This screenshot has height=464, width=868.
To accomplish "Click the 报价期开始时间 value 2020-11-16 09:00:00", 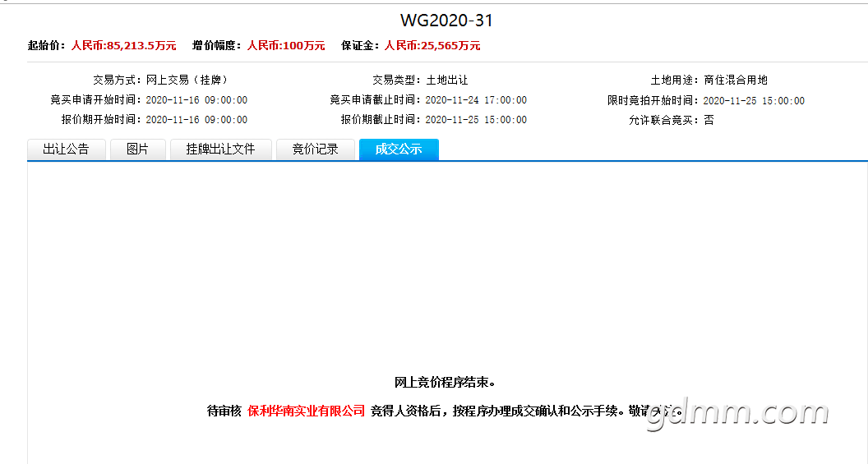I will coord(196,119).
